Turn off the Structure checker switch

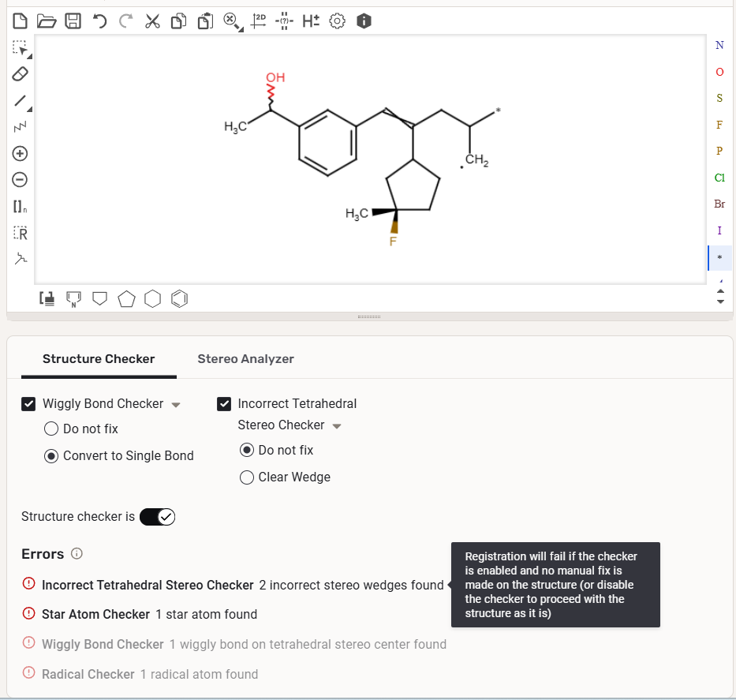pos(157,517)
